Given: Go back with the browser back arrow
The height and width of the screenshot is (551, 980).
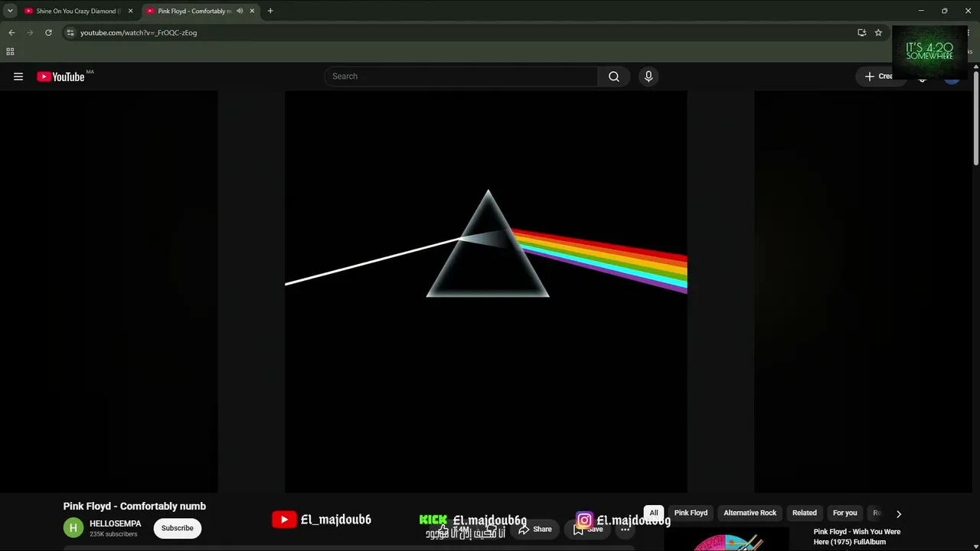Looking at the screenshot, I should click(11, 33).
